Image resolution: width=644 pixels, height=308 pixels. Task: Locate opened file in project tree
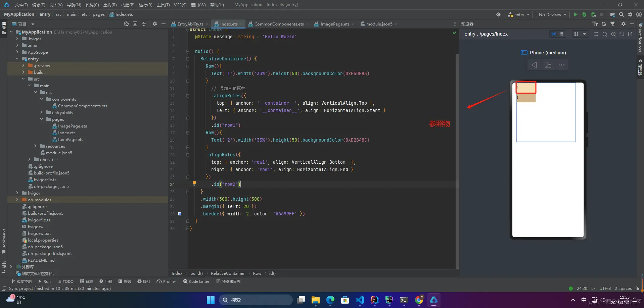pos(126,24)
